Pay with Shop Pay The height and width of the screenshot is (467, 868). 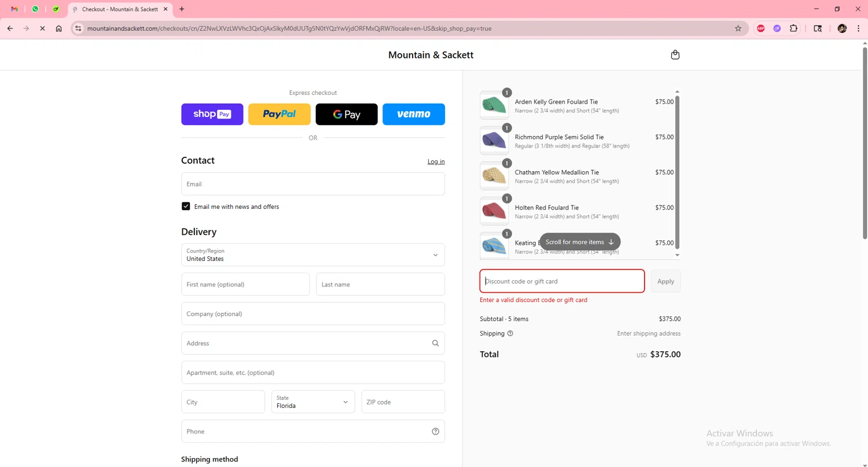click(212, 114)
